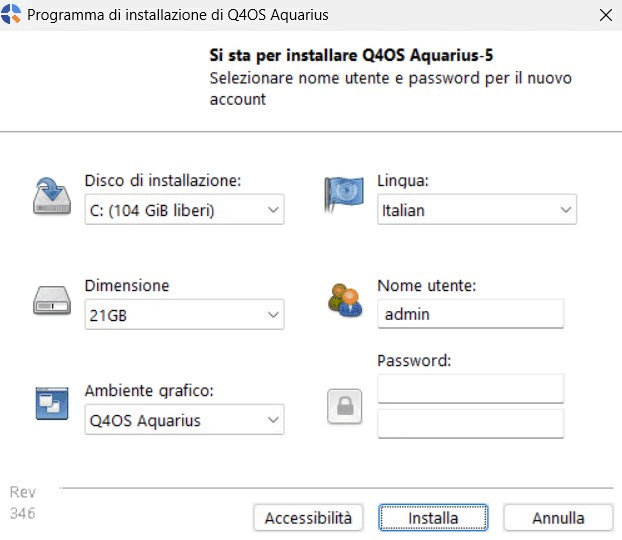Image resolution: width=622 pixels, height=540 pixels.
Task: Click the Annulla button
Action: tap(558, 518)
